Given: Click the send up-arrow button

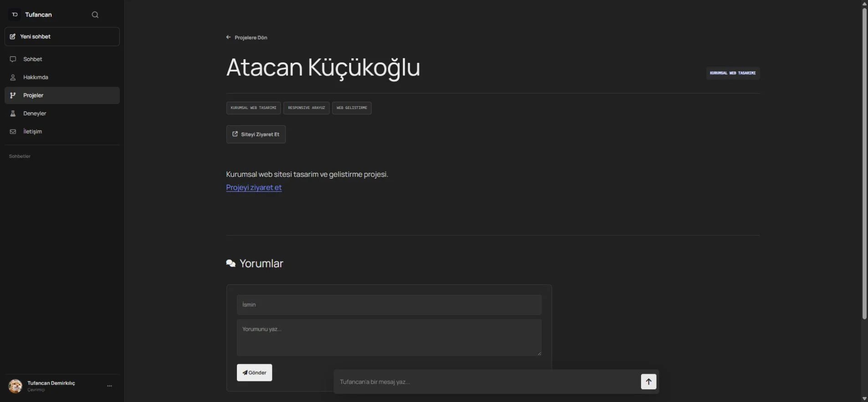Looking at the screenshot, I should 649,382.
